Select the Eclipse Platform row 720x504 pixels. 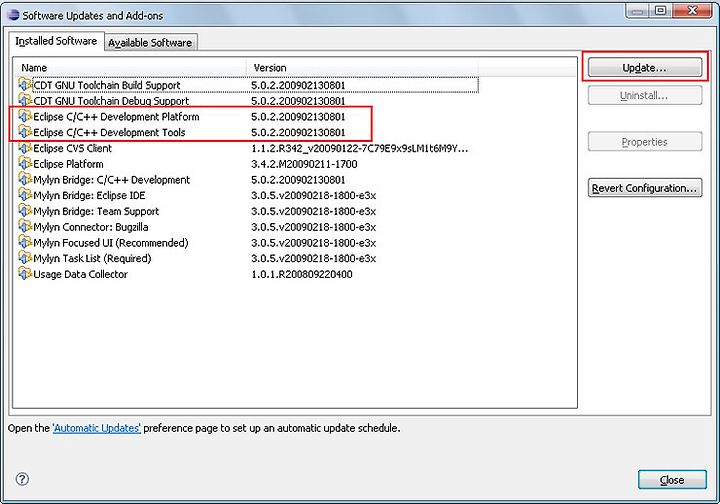pos(248,164)
